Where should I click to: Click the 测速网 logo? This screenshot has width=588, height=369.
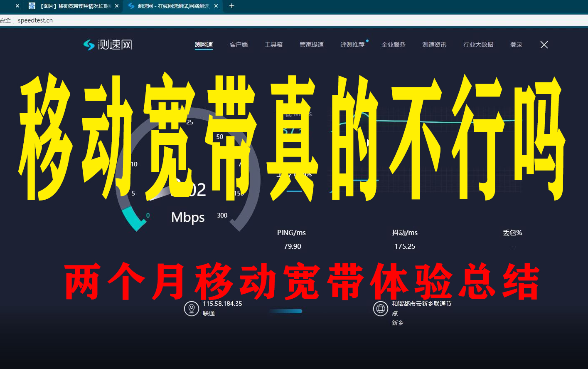(x=108, y=45)
